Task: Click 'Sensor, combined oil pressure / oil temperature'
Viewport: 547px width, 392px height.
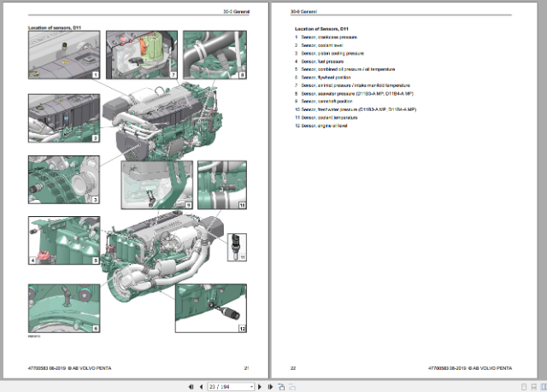Action: 348,69
